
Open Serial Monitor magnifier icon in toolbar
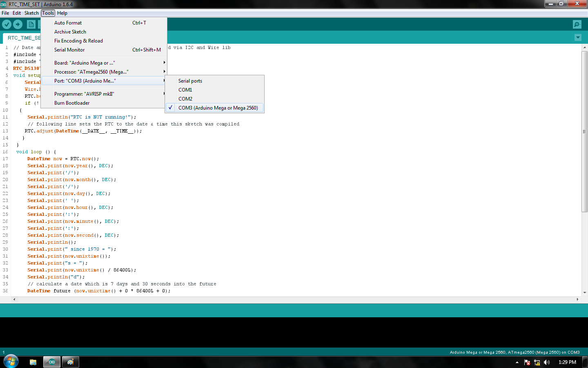[x=577, y=25]
